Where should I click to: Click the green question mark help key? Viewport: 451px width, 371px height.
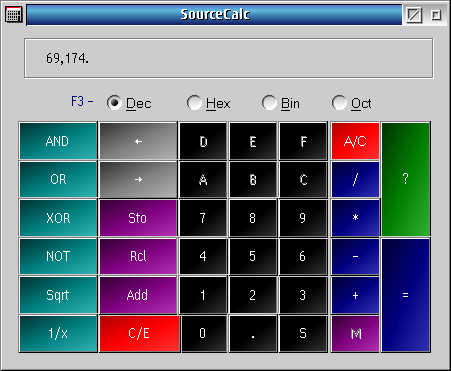(406, 179)
